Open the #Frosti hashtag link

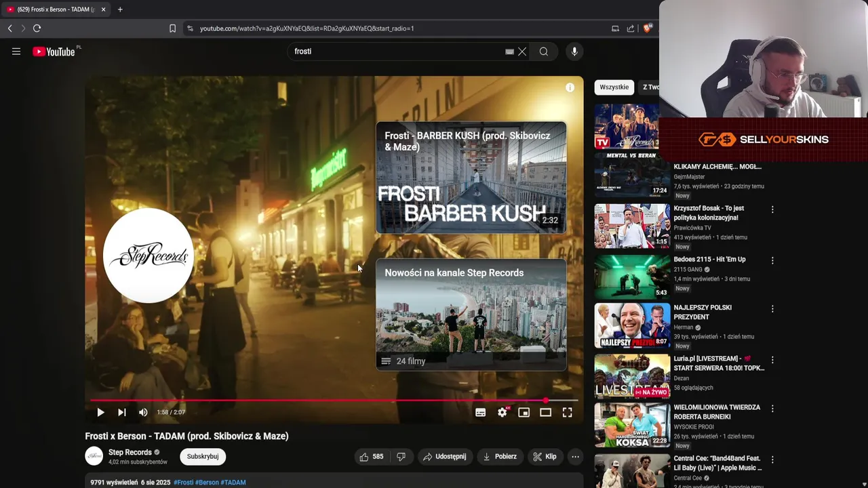(183, 483)
